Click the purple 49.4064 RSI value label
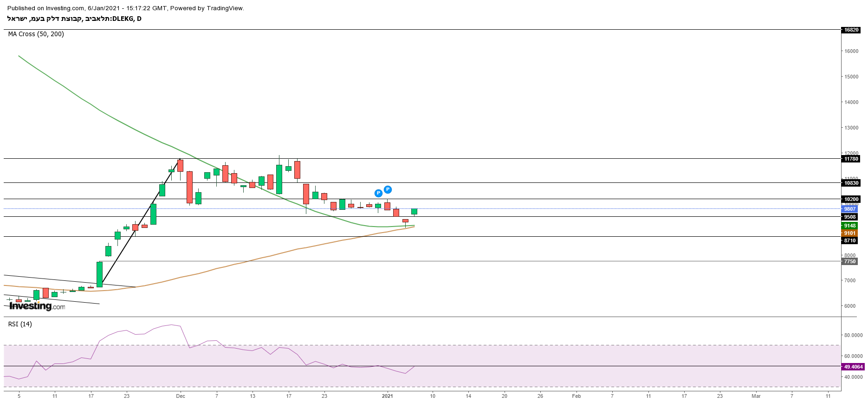This screenshot has height=402, width=868. [853, 367]
